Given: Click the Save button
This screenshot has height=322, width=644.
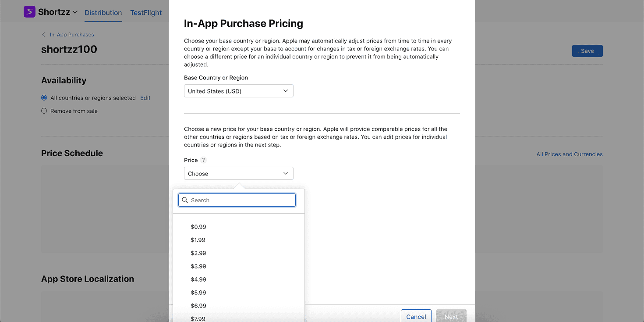Looking at the screenshot, I should coord(587,51).
